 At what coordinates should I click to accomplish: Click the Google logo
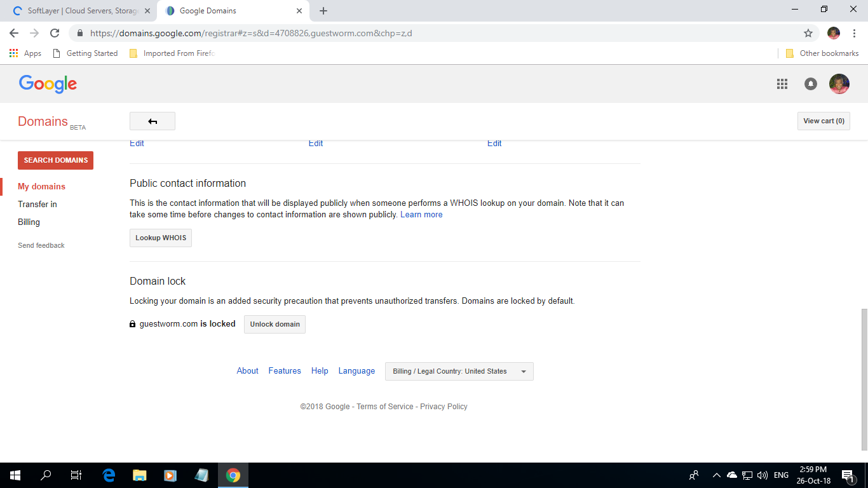pyautogui.click(x=48, y=84)
